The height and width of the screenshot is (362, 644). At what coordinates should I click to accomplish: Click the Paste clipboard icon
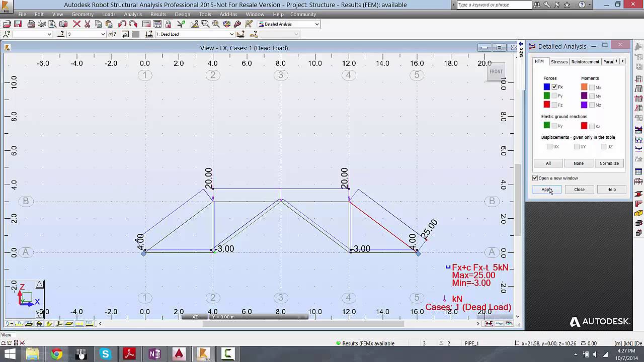[x=109, y=24]
